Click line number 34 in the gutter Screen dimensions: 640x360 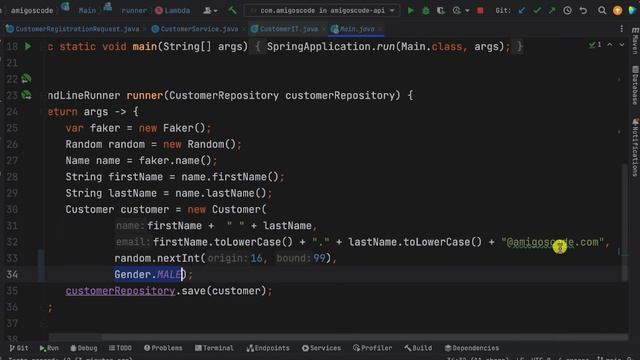tap(12, 274)
